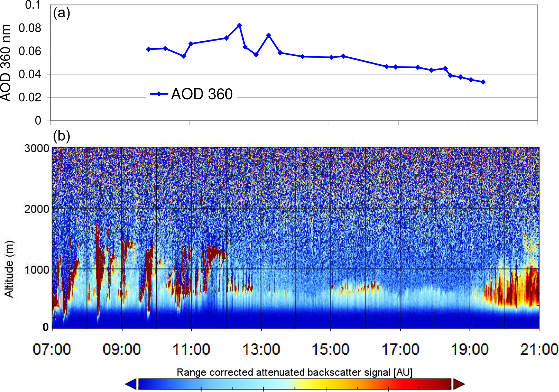Image resolution: width=559 pixels, height=392 pixels.
Task: Click the Range corrected attenuated backscatter title
Action: (295, 372)
